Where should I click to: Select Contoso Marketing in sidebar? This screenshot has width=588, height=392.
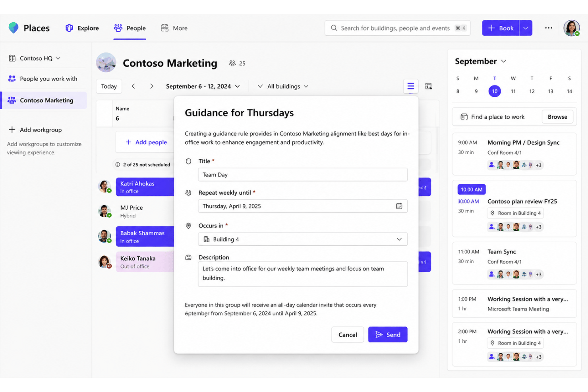(44, 100)
